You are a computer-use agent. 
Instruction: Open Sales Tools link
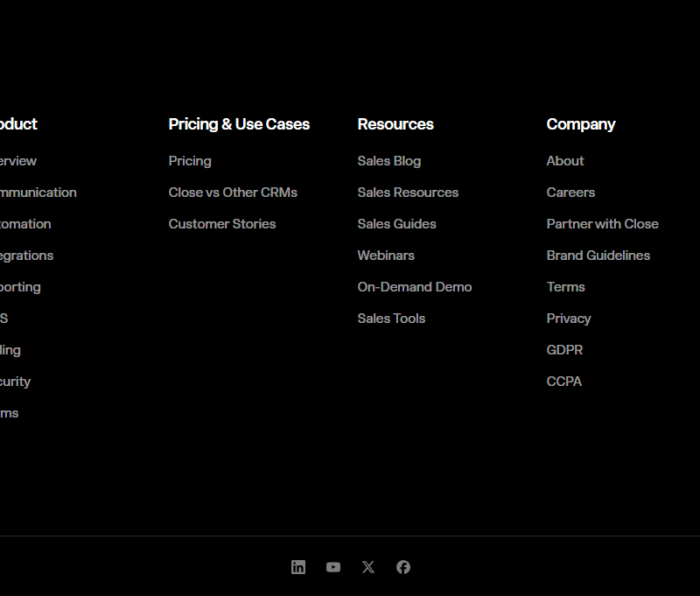pos(391,319)
